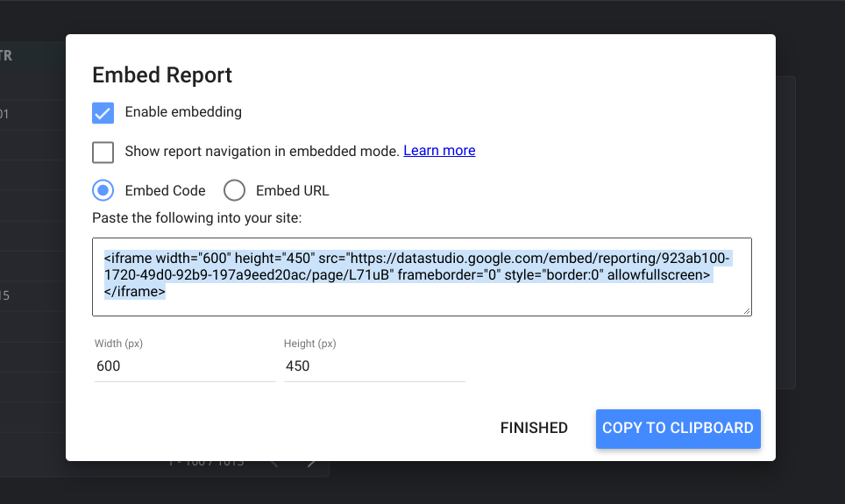845x504 pixels.
Task: Tick the Show report navigation checkbox
Action: coord(103,153)
